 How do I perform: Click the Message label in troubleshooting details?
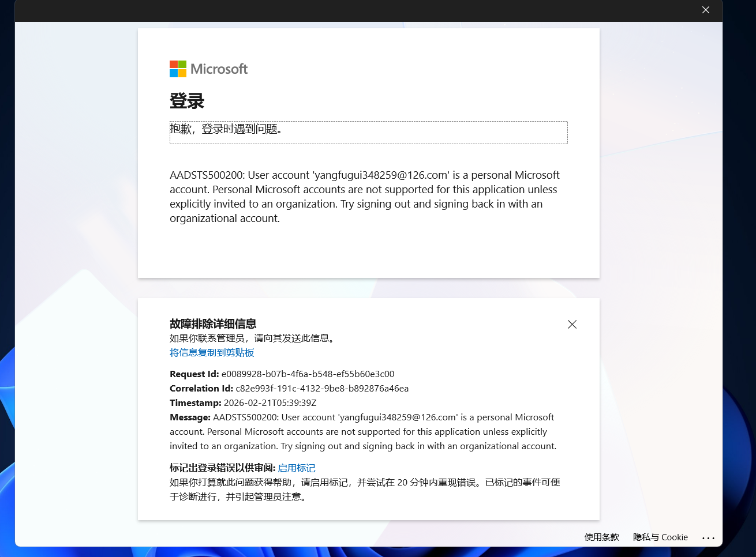(x=190, y=417)
